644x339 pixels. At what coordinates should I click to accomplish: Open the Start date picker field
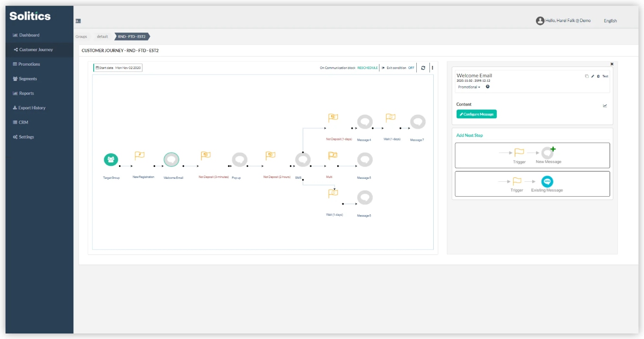(x=118, y=68)
